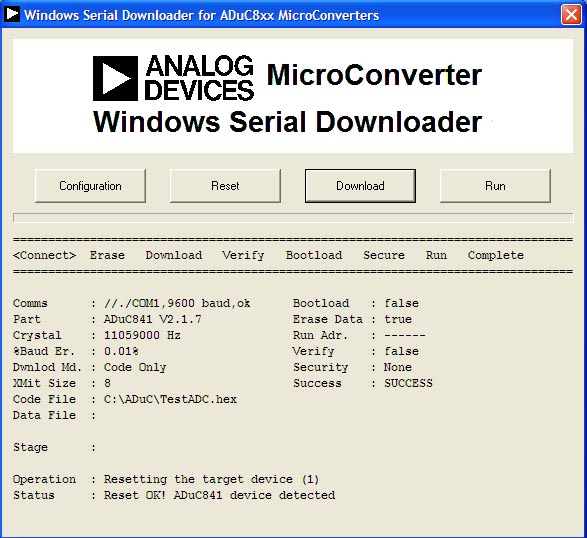Screen dimensions: 587x538
Task: Click the Windows Serial Downloader banner heading
Action: click(288, 122)
